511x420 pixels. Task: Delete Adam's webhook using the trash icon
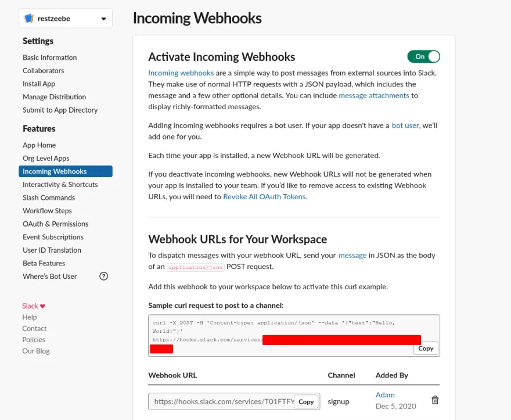[435, 400]
